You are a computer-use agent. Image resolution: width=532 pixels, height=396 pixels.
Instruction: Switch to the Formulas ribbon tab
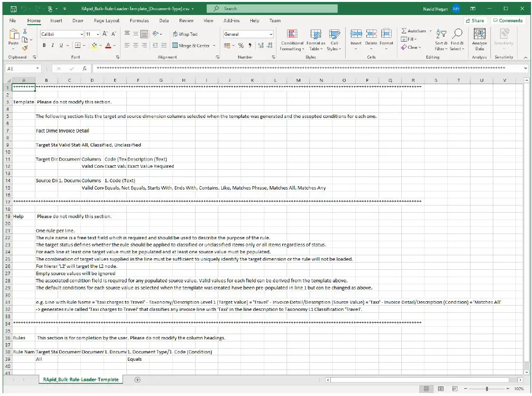click(139, 20)
